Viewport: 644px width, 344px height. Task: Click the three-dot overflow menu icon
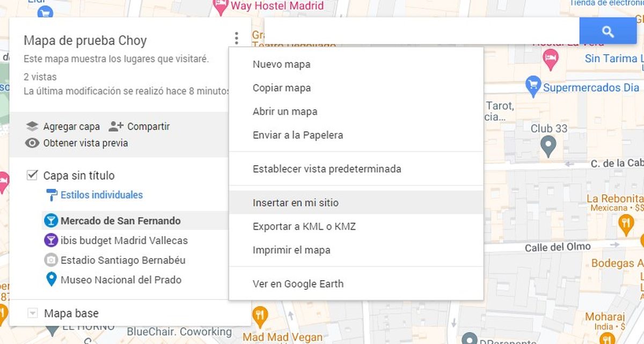[237, 38]
